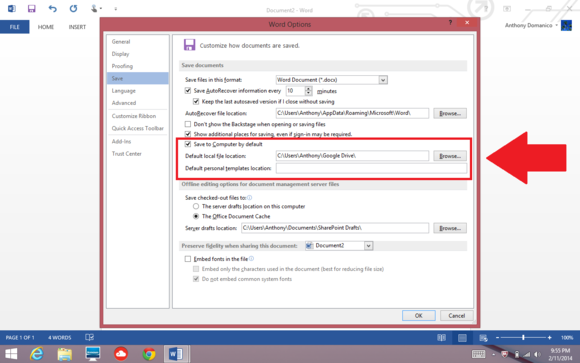580x363 pixels.
Task: Click the zoom in plus button
Action: coord(550,337)
